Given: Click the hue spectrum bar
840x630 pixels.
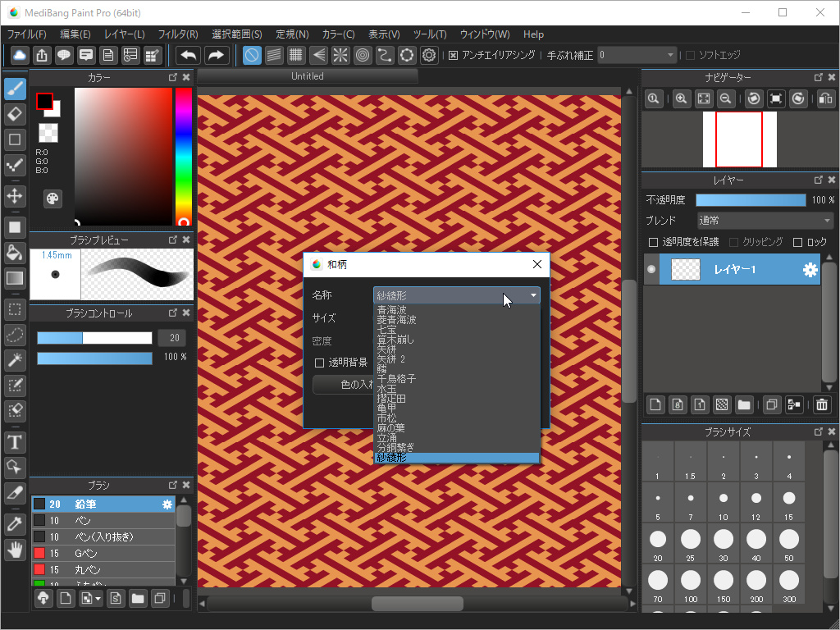Looking at the screenshot, I should pyautogui.click(x=184, y=156).
